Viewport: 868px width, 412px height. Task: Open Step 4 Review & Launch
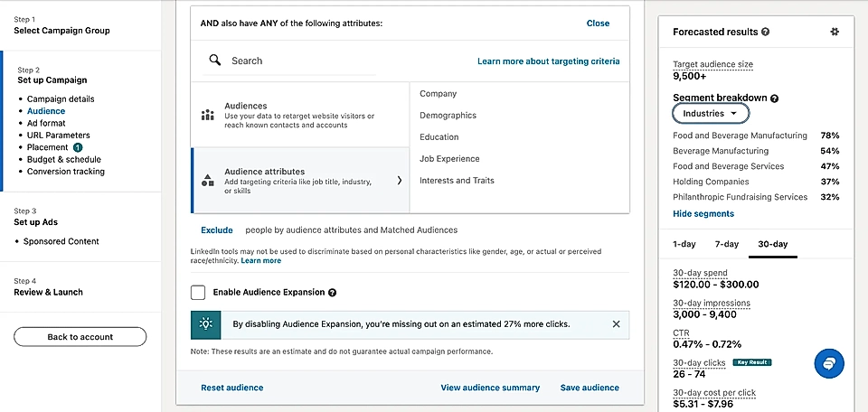(x=48, y=287)
